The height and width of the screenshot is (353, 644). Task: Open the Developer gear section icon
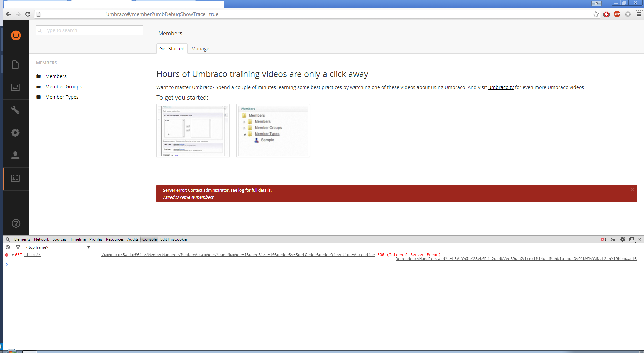(15, 133)
